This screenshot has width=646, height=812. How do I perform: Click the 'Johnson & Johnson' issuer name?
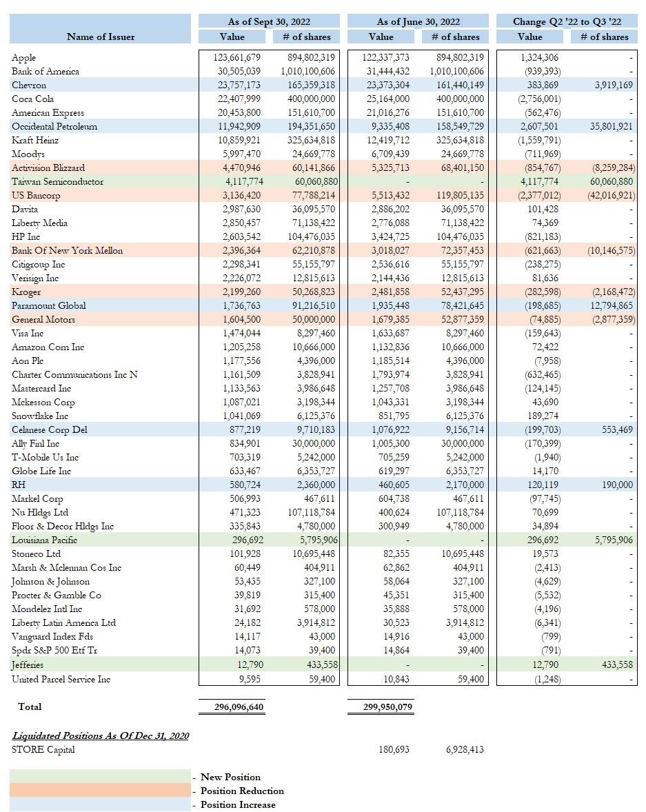click(x=51, y=582)
